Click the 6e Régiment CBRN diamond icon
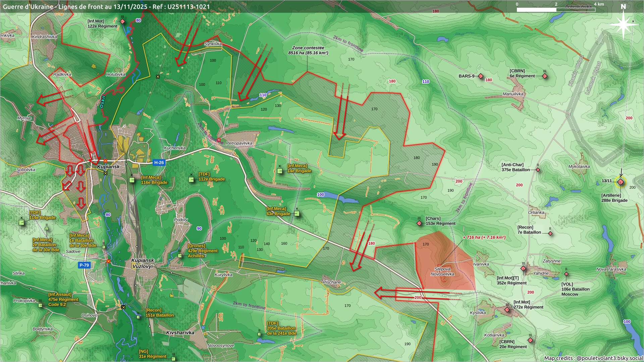This screenshot has width=644, height=362. click(545, 76)
